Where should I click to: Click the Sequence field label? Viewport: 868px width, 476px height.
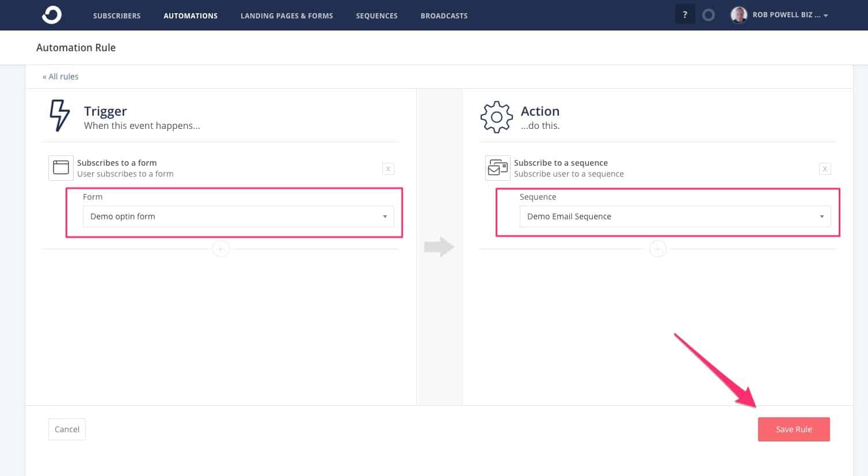click(x=538, y=197)
